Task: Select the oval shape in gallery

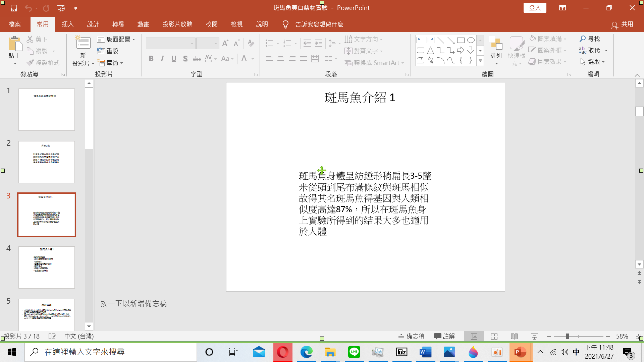Action: [x=471, y=40]
